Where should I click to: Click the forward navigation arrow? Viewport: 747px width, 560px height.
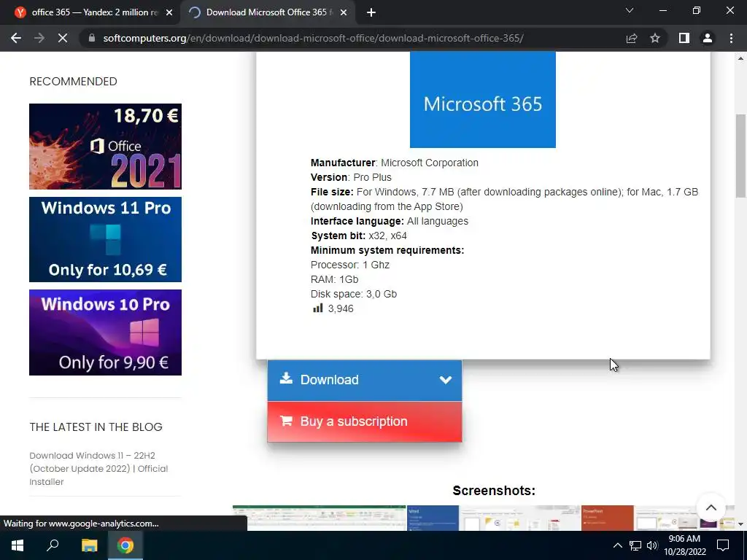pos(39,38)
